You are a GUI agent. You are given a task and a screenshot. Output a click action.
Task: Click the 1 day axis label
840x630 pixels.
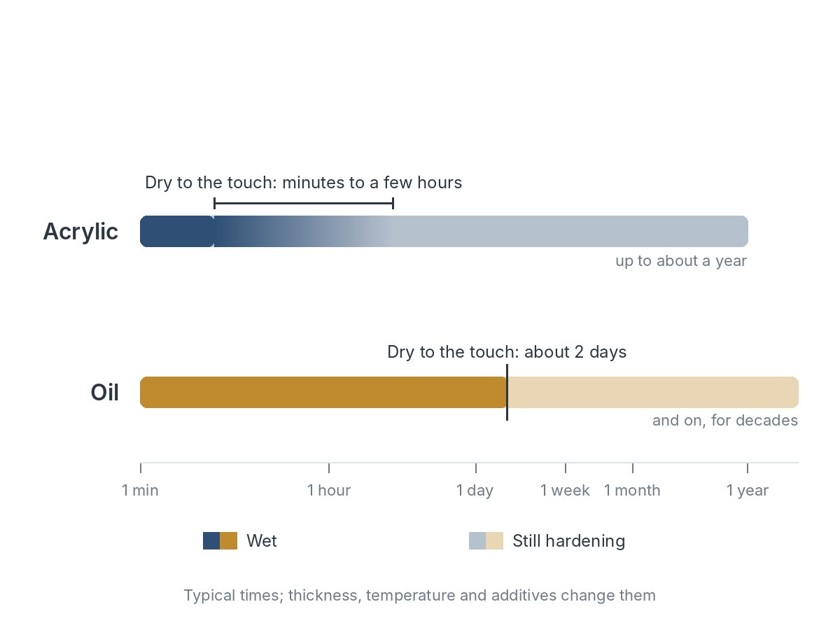click(475, 491)
